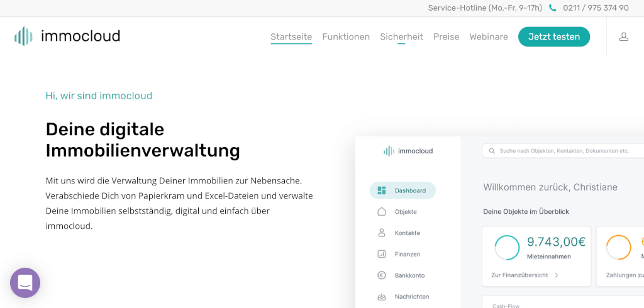
Task: Open the Webinare page
Action: point(489,37)
